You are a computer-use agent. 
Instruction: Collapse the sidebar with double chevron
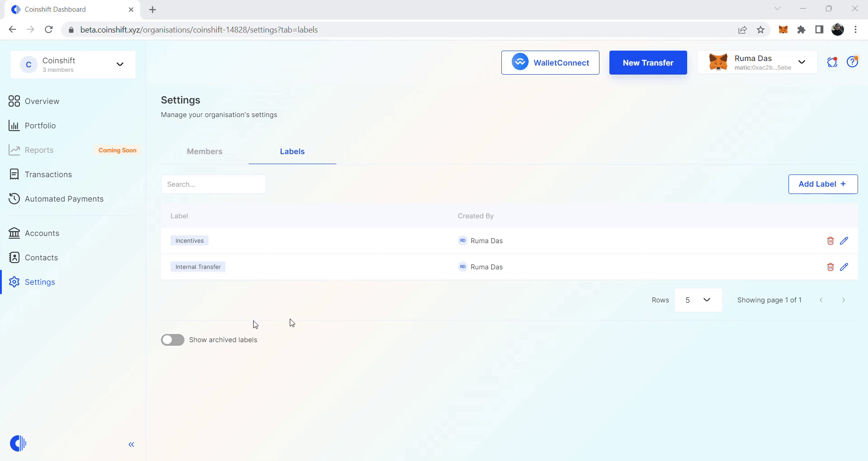pos(131,444)
